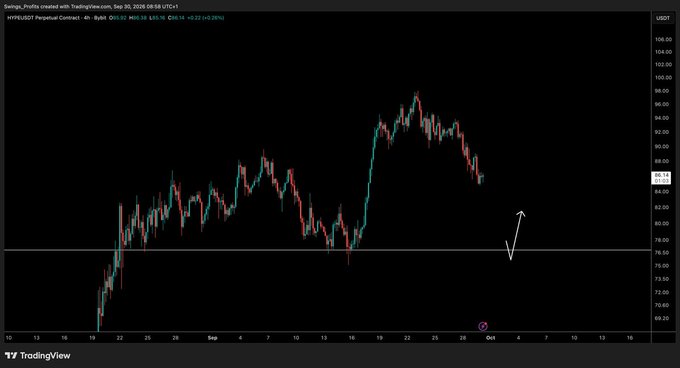680x368 pixels.
Task: Click the 102.00 price axis label
Action: point(663,65)
